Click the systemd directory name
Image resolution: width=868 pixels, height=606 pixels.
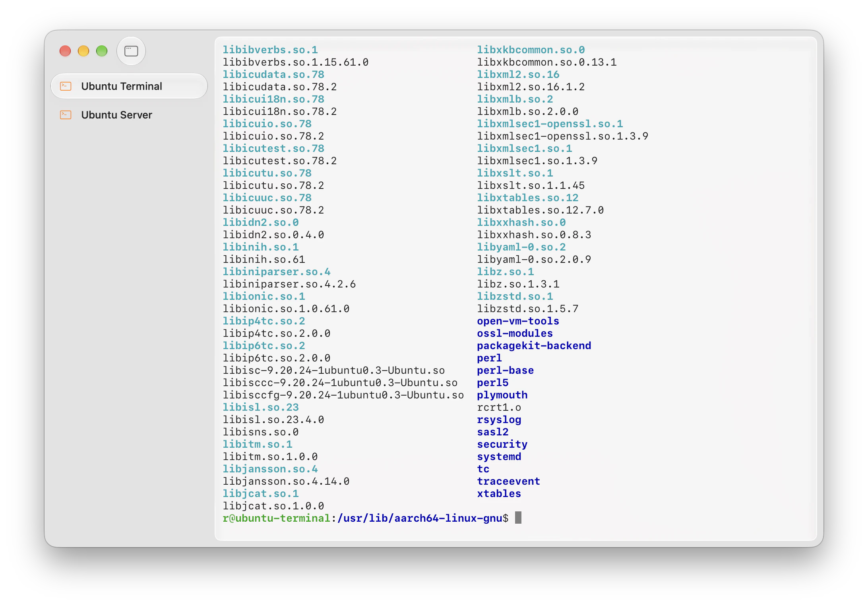tap(499, 456)
